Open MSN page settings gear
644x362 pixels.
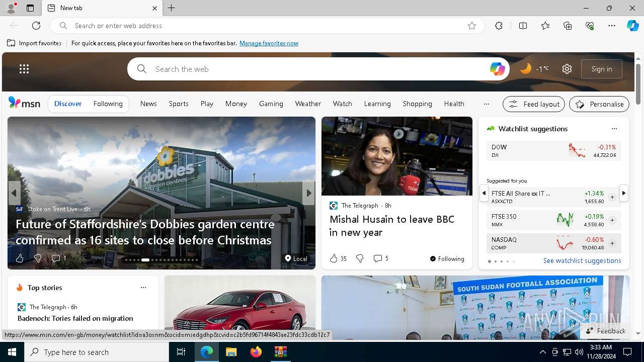pyautogui.click(x=567, y=69)
